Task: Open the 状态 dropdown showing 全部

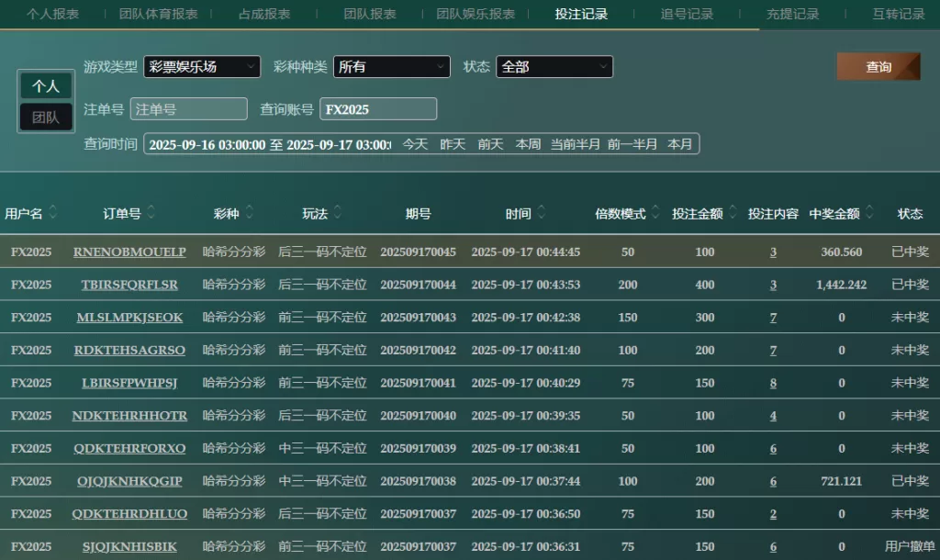Action: coord(554,67)
